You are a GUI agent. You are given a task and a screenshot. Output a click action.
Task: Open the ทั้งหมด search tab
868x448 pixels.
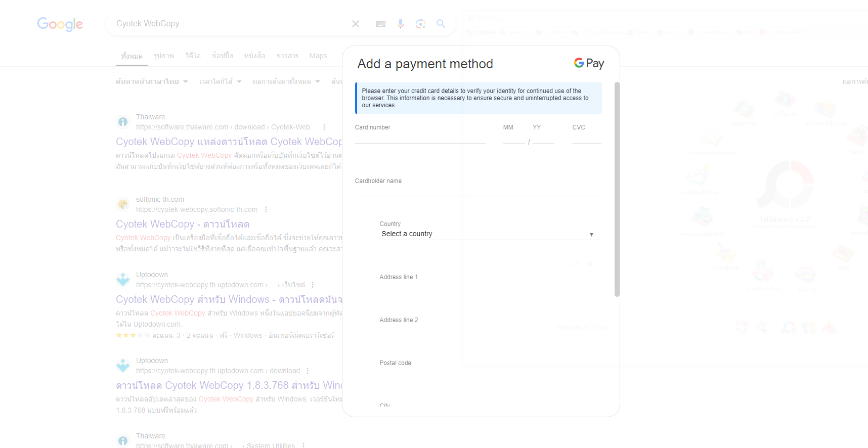[x=132, y=56]
